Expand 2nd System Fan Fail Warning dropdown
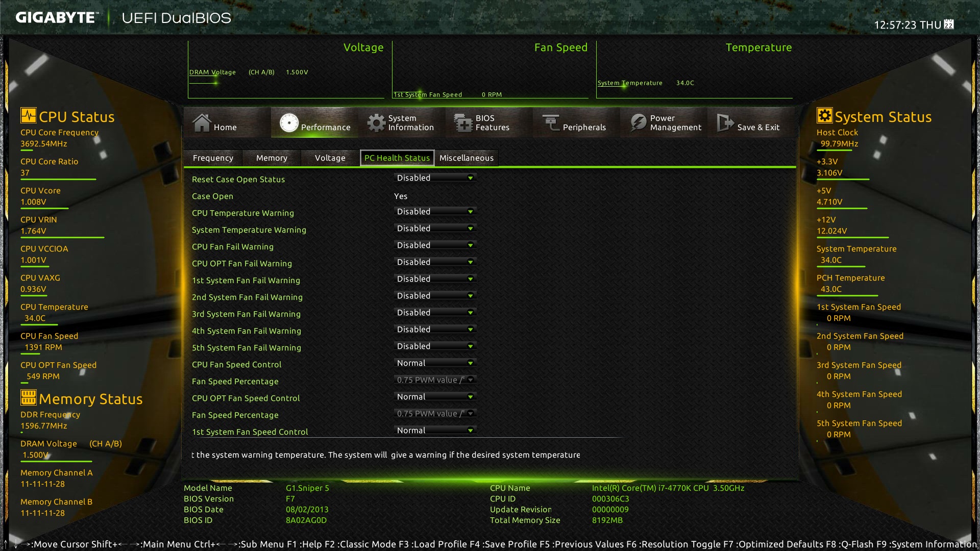The width and height of the screenshot is (980, 551). pos(435,295)
